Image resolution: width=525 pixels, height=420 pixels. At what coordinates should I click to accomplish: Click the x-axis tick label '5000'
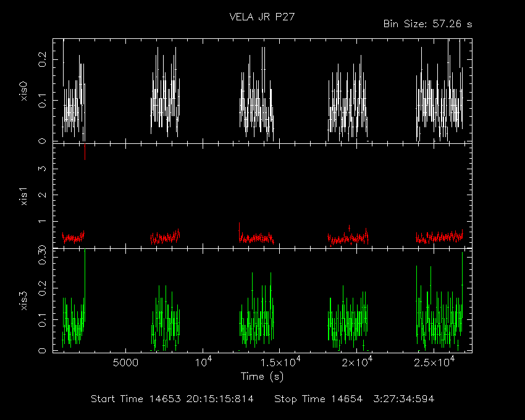pyautogui.click(x=125, y=363)
